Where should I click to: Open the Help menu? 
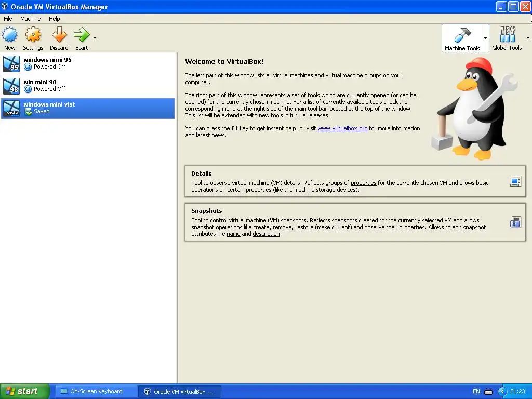54,19
